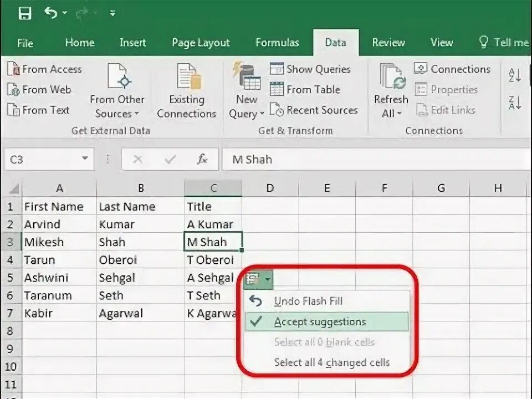Select cell containing Taranum

(59, 295)
